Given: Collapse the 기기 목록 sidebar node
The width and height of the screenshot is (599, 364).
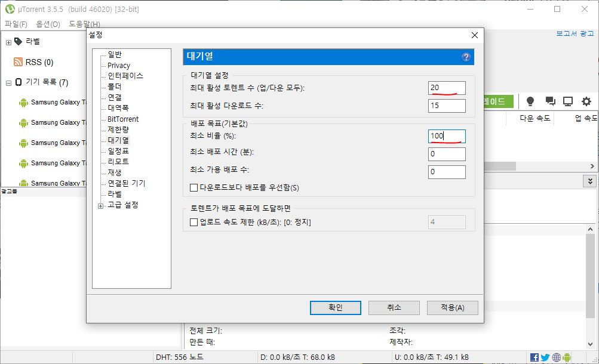Looking at the screenshot, I should pos(8,83).
